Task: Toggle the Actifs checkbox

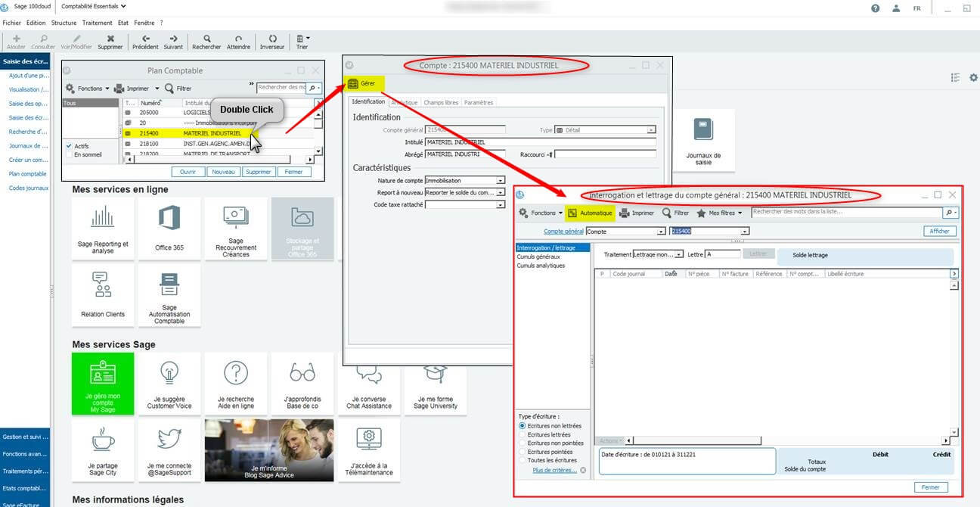Action: [x=69, y=146]
